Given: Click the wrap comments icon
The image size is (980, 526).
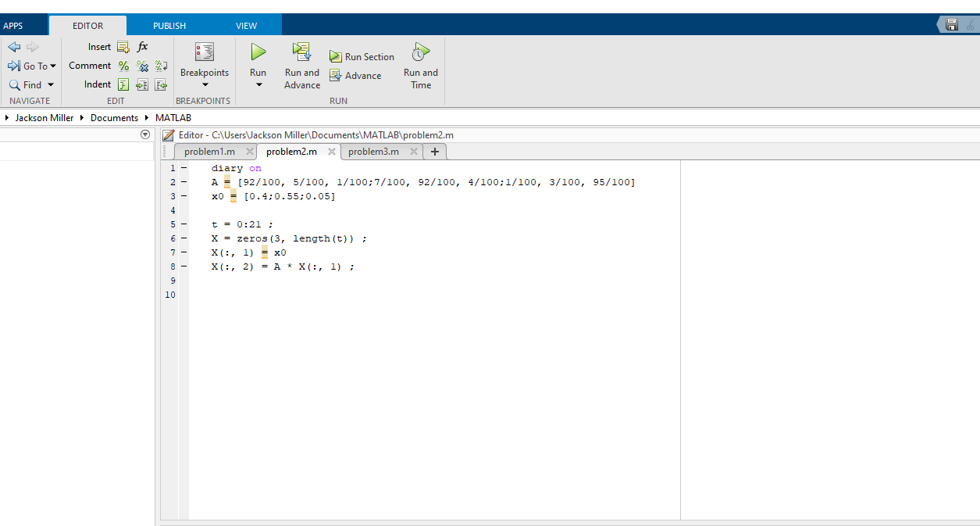Looking at the screenshot, I should tap(161, 66).
